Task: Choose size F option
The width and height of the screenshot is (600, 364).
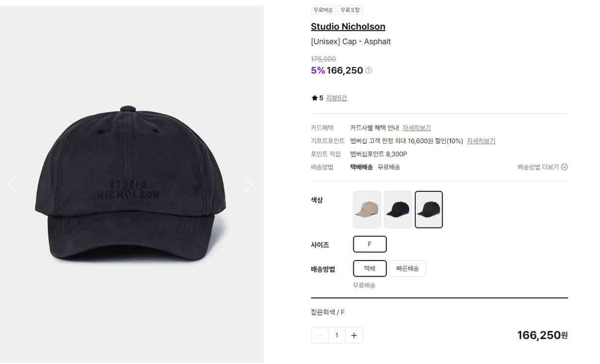Action: point(370,244)
